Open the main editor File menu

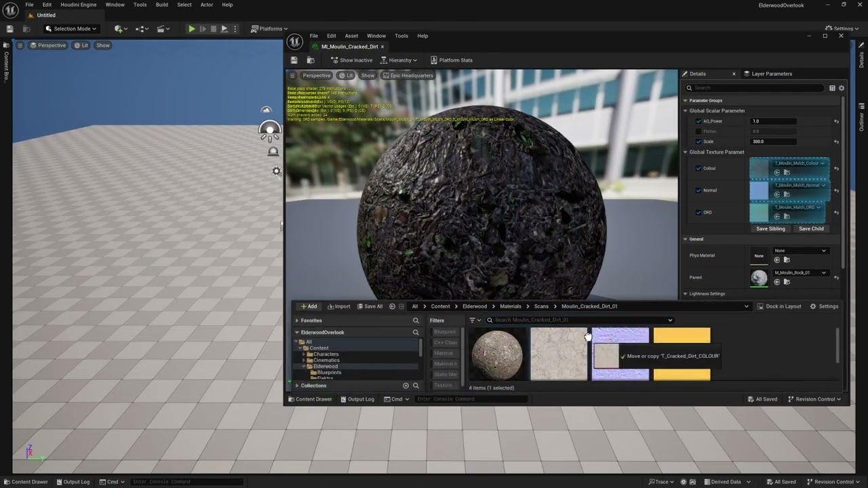pyautogui.click(x=29, y=5)
